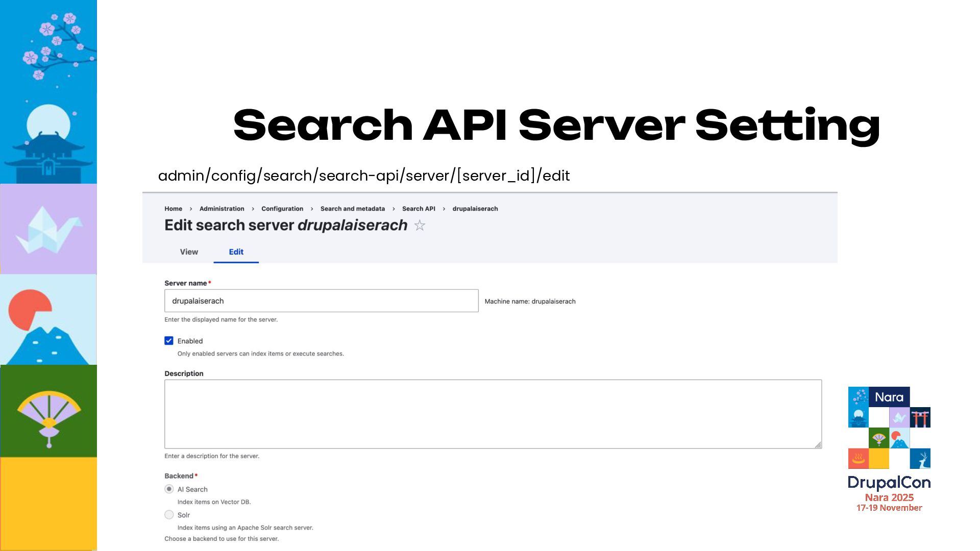Viewport: 980px width, 551px height.
Task: Uncheck the Enabled checkbox
Action: point(169,341)
